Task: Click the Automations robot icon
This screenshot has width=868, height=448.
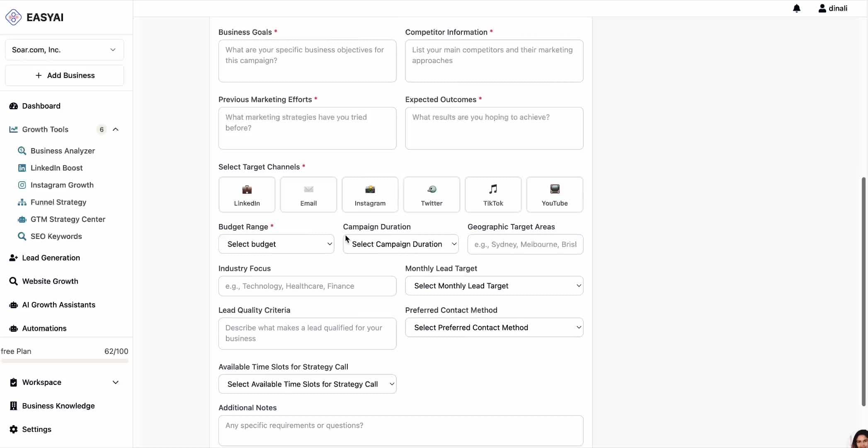Action: [13, 329]
